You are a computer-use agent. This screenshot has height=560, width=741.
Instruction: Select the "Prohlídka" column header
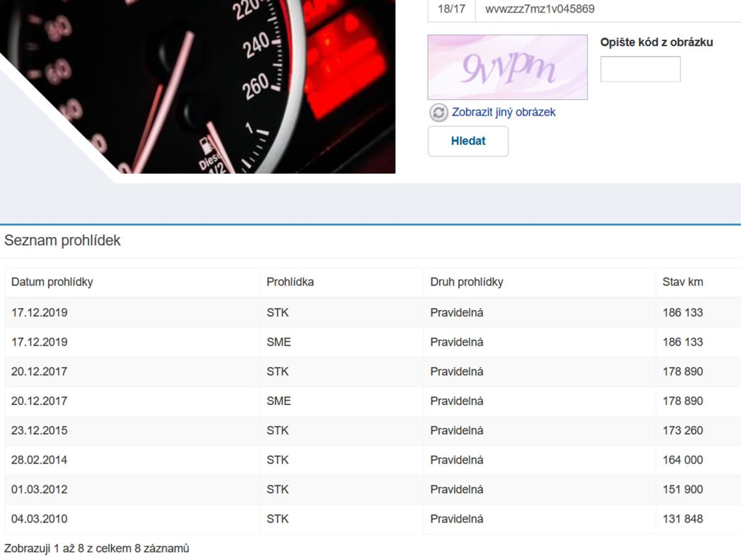coord(290,282)
